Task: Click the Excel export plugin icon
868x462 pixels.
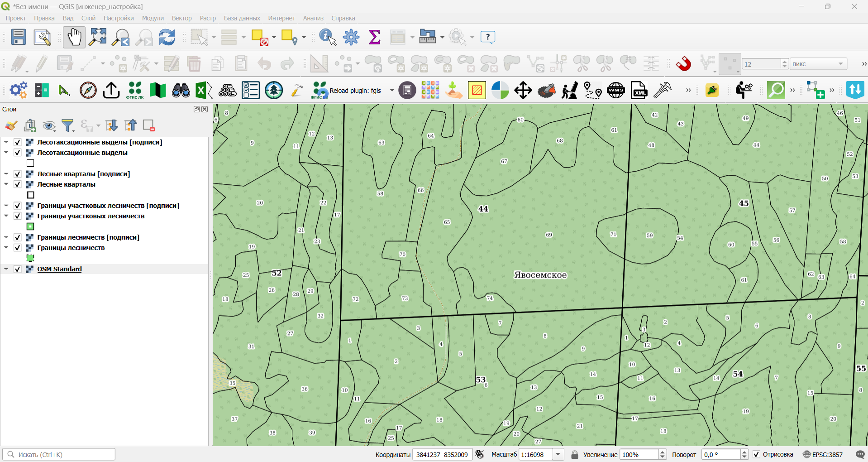Action: pos(204,90)
